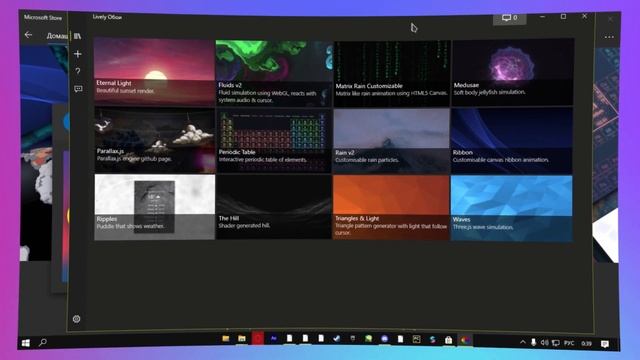Click the display monitor button showing 0
The image size is (640, 360).
[x=509, y=18]
